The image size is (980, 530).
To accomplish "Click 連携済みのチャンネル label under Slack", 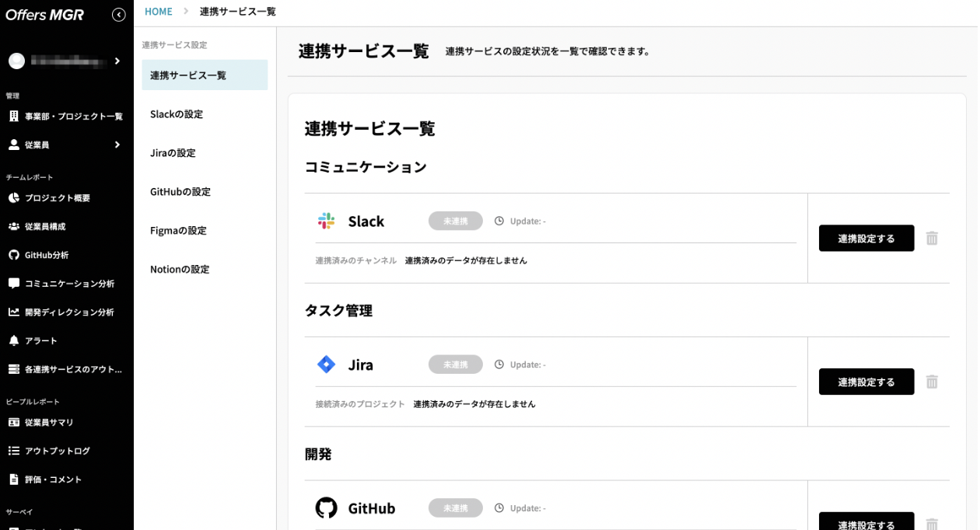I will click(x=355, y=260).
